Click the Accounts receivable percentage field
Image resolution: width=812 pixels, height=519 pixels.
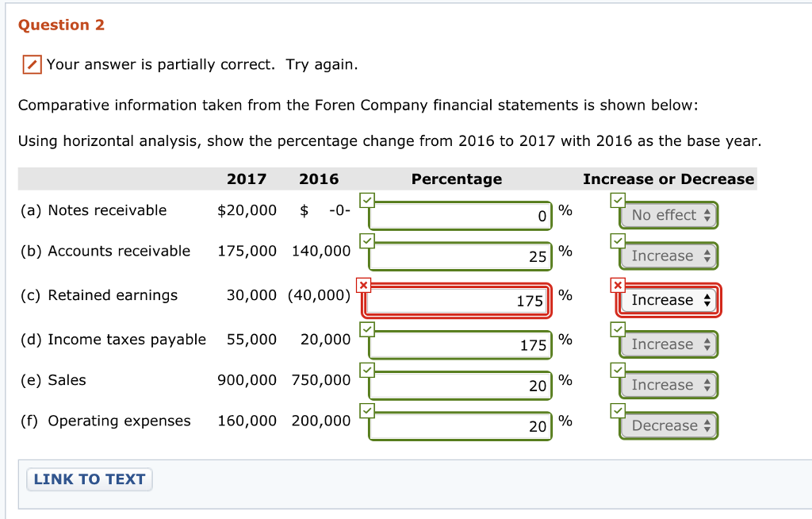click(x=460, y=256)
